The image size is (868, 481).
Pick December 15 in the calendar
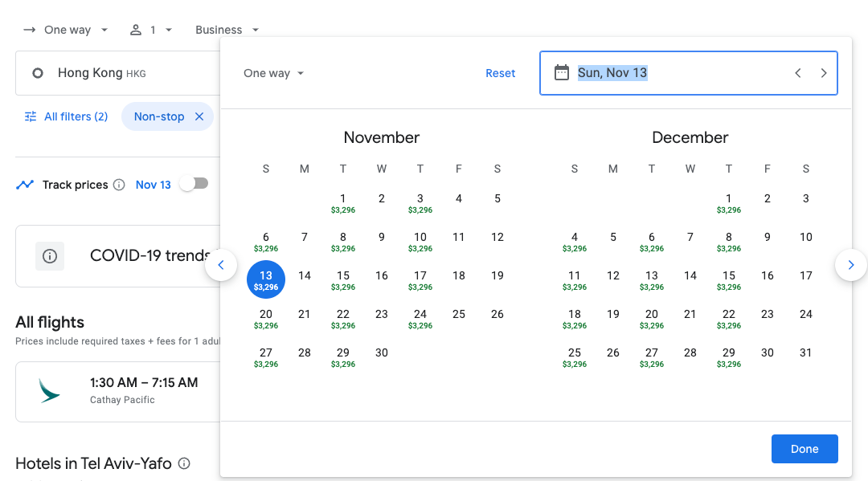[x=728, y=279]
